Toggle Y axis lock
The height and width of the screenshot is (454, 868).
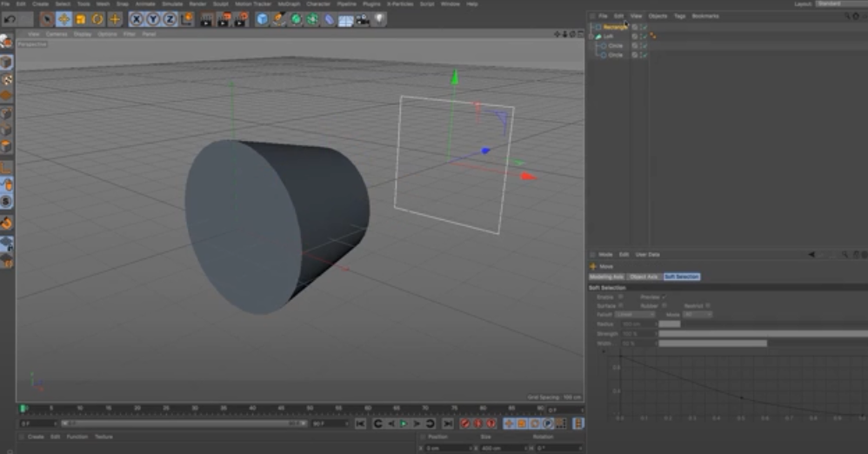click(153, 19)
